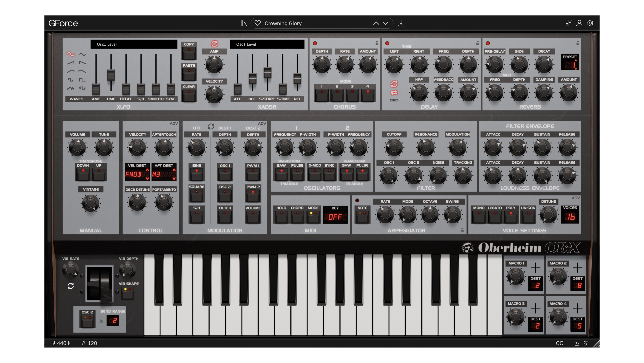
Task: Select the sine wave shape in XLFO
Action: (71, 54)
